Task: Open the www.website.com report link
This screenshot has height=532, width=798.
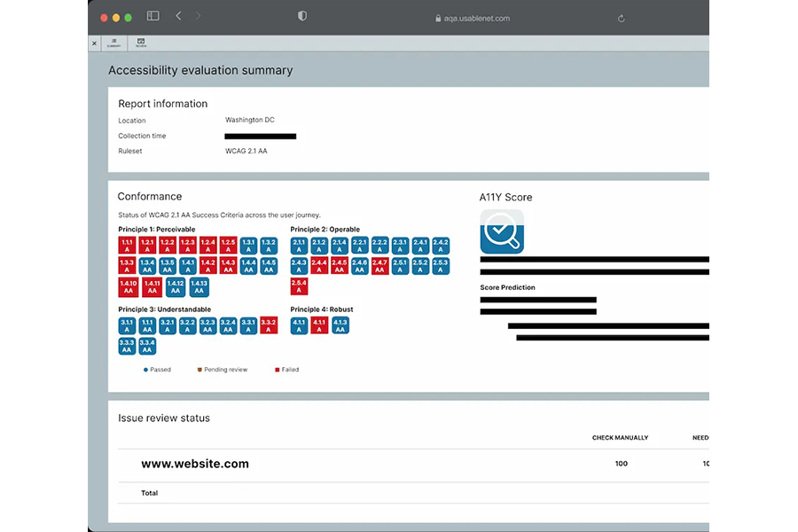Action: pyautogui.click(x=195, y=464)
